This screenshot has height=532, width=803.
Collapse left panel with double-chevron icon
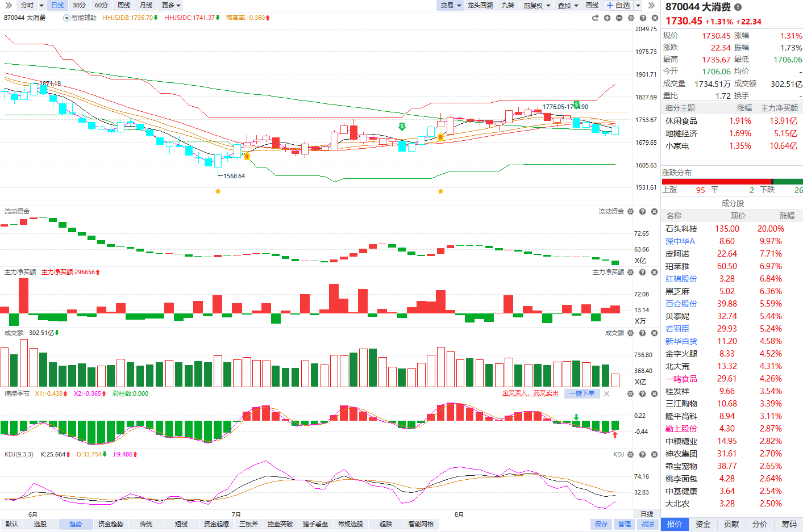point(9,5)
